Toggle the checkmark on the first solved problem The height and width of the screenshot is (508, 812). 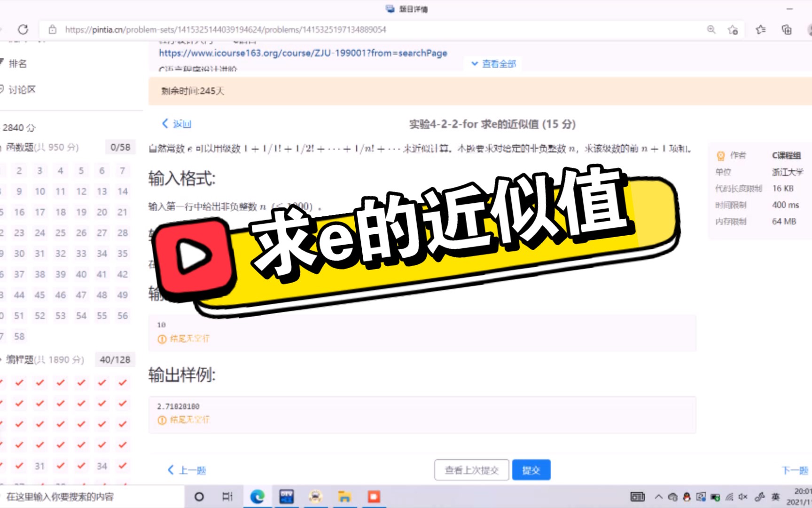(x=19, y=382)
